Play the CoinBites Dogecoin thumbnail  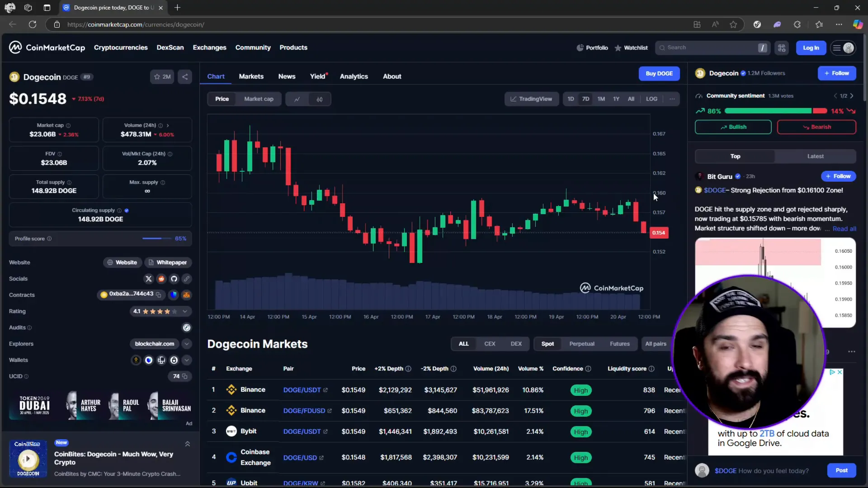point(28,459)
